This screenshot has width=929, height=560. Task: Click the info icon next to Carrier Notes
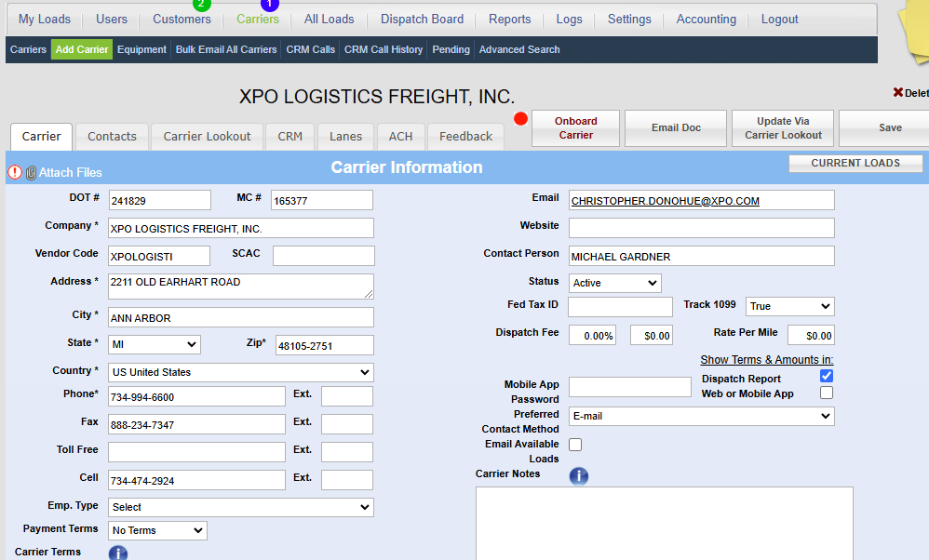tap(578, 476)
